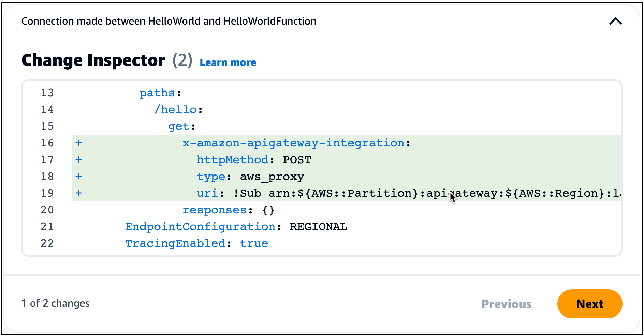Click the plus icon on line 19
This screenshot has width=644, height=336.
79,193
